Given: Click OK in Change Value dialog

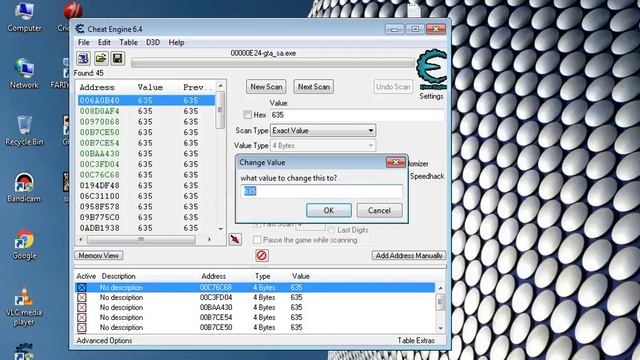Looking at the screenshot, I should [x=329, y=211].
